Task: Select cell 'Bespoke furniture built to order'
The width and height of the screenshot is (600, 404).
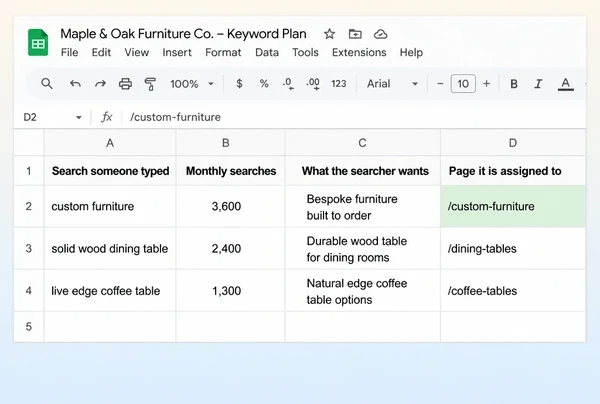Action: tap(362, 206)
